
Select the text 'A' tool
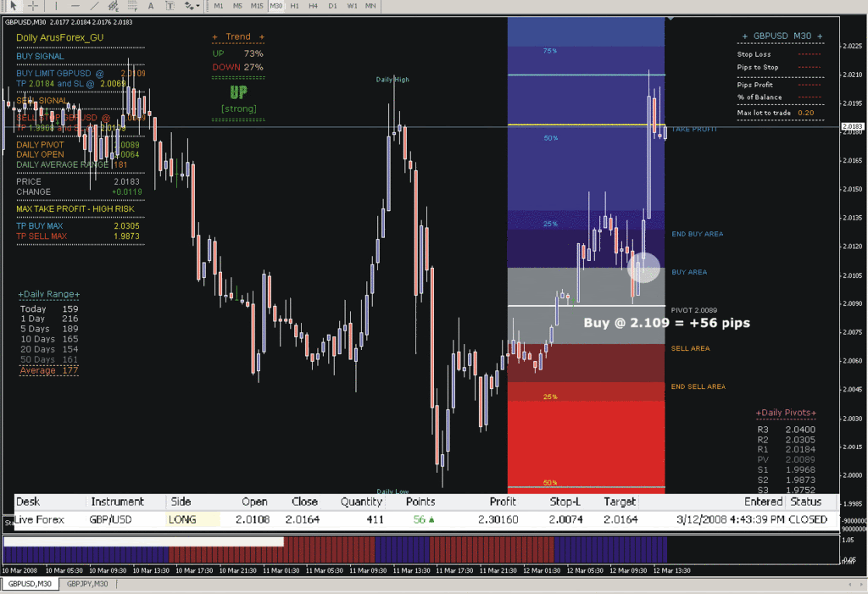pyautogui.click(x=151, y=6)
